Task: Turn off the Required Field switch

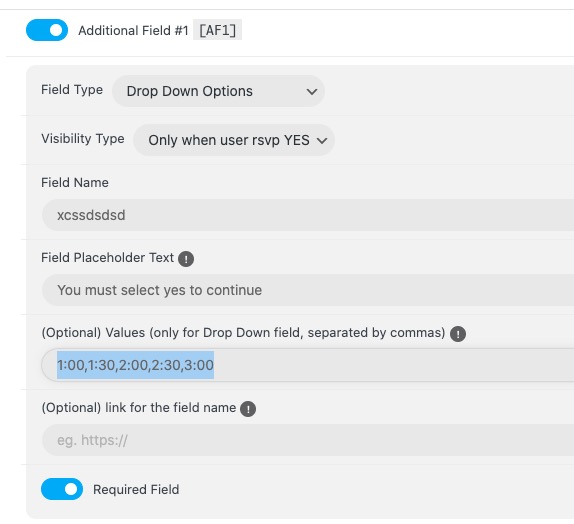Action: click(62, 489)
